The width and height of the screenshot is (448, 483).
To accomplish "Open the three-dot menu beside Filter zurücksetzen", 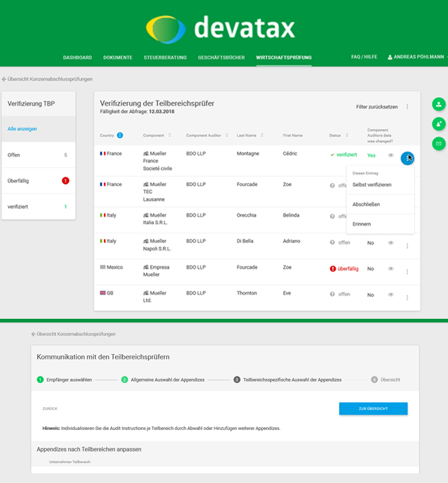I will (407, 107).
